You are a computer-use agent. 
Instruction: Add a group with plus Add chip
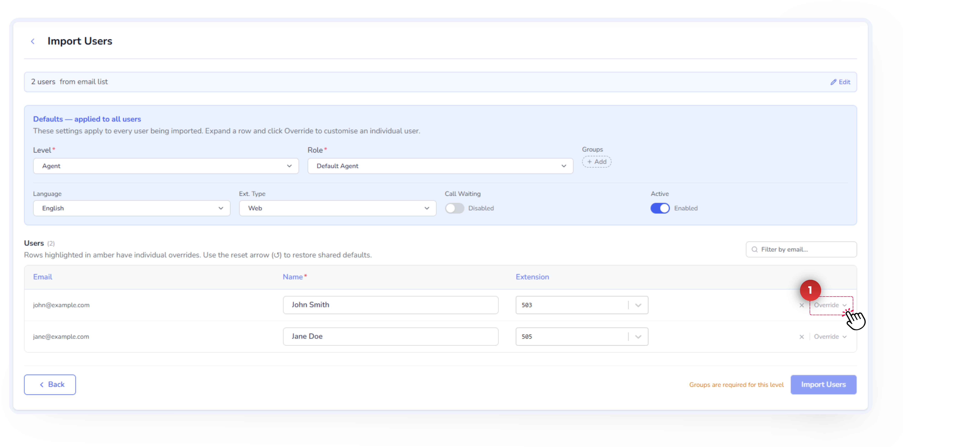click(x=596, y=162)
